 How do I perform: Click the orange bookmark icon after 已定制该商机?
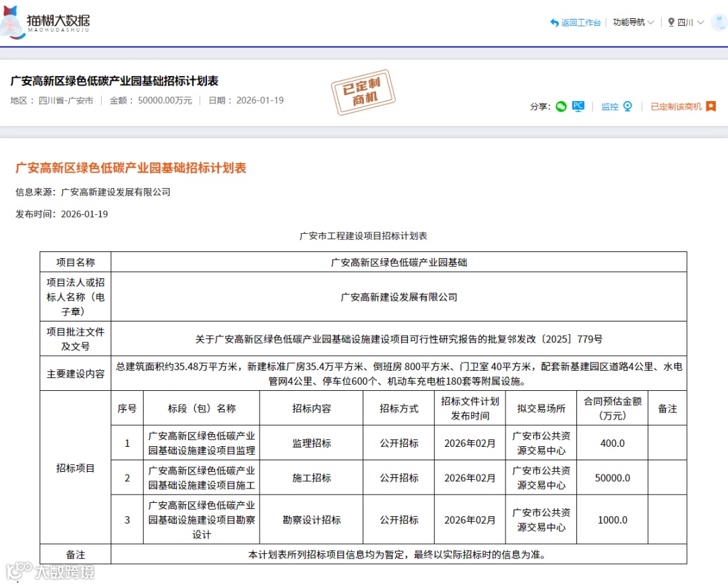click(711, 106)
